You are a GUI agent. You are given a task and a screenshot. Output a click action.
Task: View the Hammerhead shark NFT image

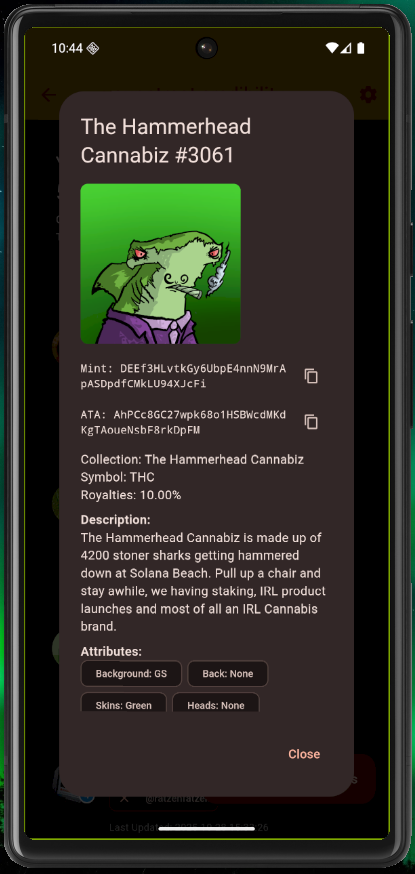point(160,264)
